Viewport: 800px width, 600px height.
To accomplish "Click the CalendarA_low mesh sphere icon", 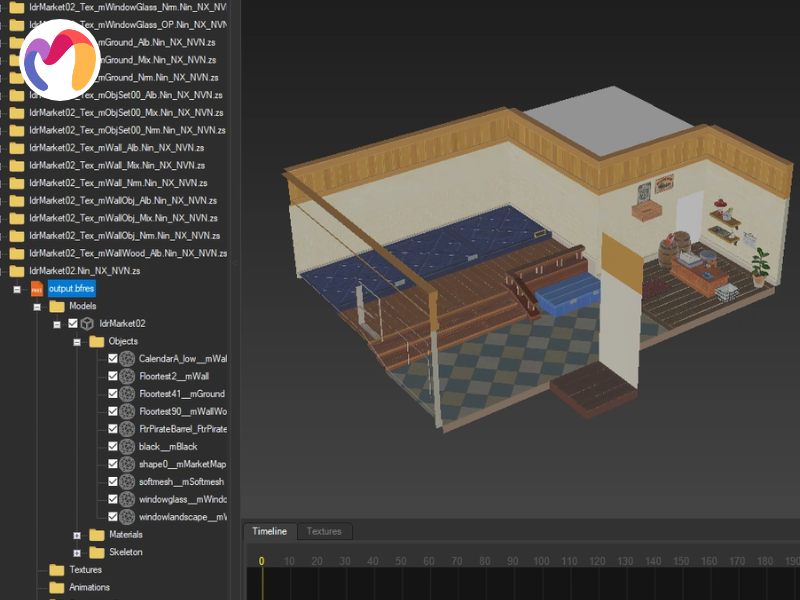I will (x=127, y=359).
